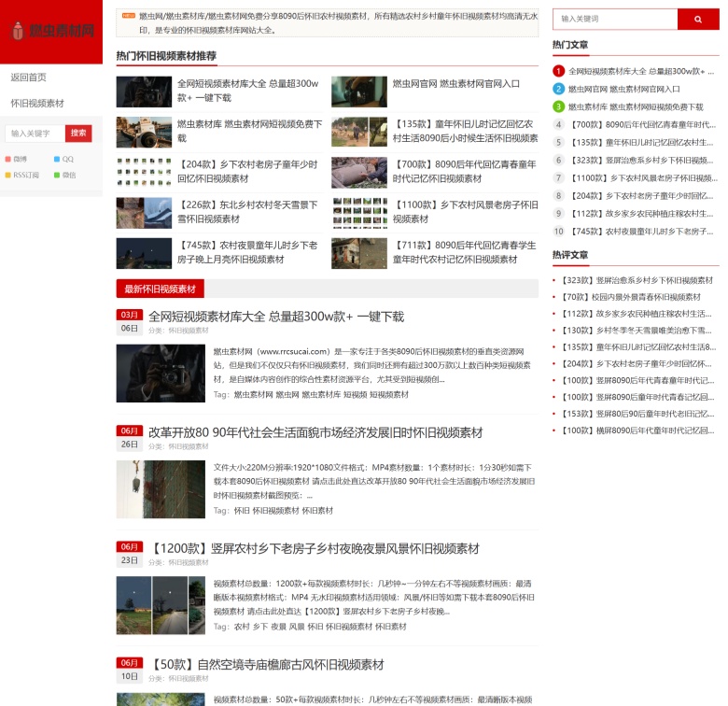The image size is (728, 706).
Task: Open link 【1100款】乡下农村风景老房子怀旧视频素材
Action: click(x=465, y=212)
